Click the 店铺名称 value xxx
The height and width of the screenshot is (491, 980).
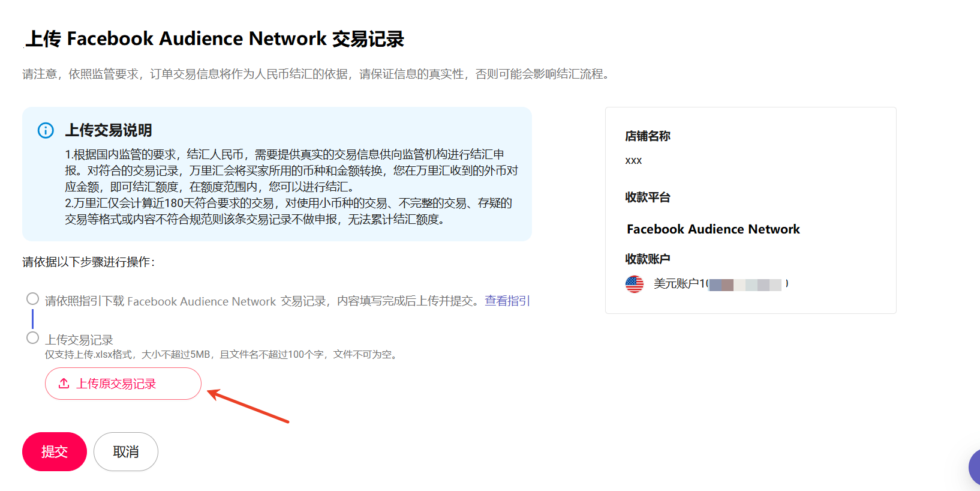tap(633, 161)
